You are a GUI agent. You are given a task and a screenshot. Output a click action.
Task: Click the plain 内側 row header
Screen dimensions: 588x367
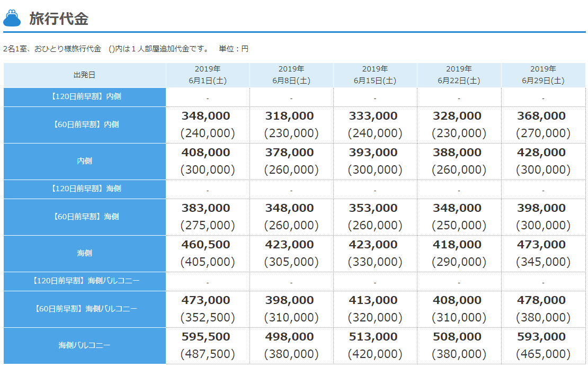[x=85, y=161]
